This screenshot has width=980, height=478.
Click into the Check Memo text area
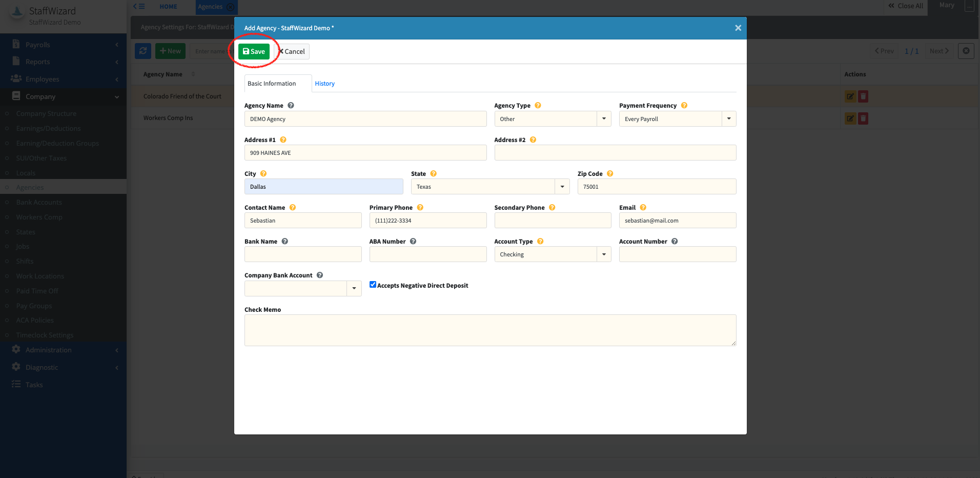[x=490, y=330]
